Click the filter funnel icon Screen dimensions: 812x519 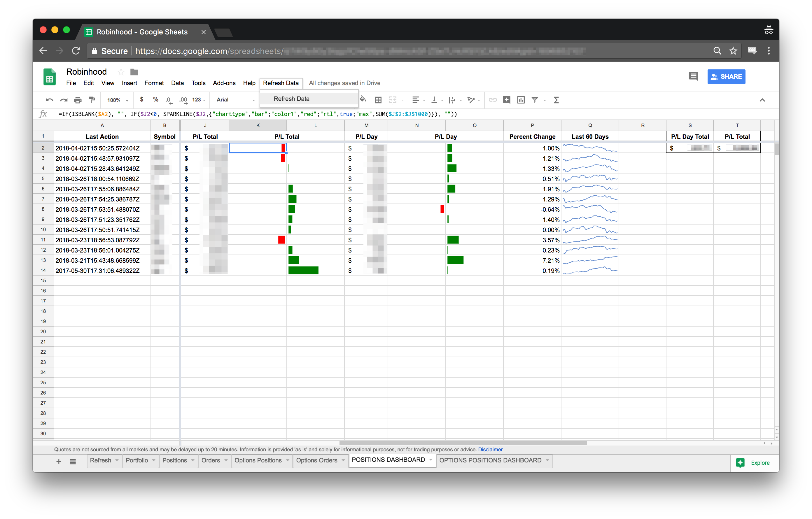(535, 100)
